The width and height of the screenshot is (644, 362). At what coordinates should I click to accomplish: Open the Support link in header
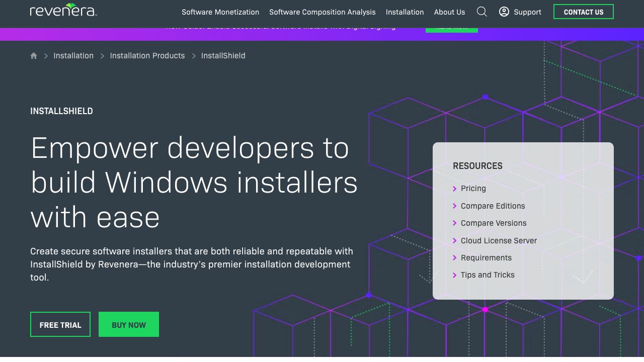click(527, 12)
